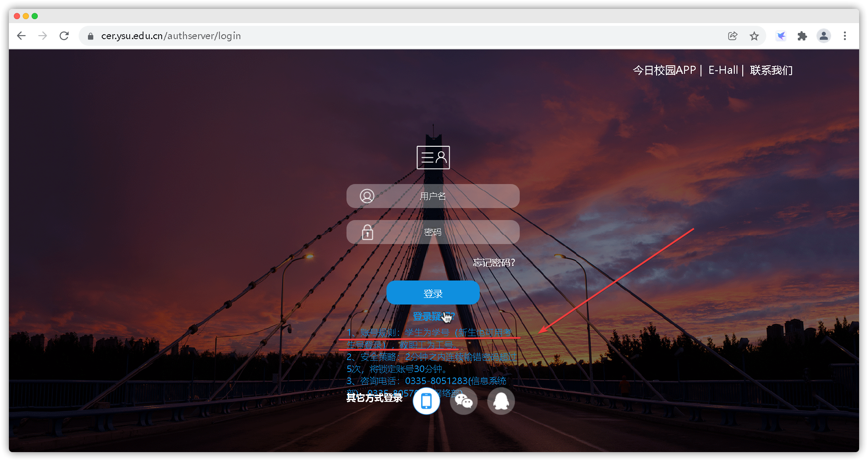
Task: Choose WeChat login icon
Action: (x=463, y=401)
